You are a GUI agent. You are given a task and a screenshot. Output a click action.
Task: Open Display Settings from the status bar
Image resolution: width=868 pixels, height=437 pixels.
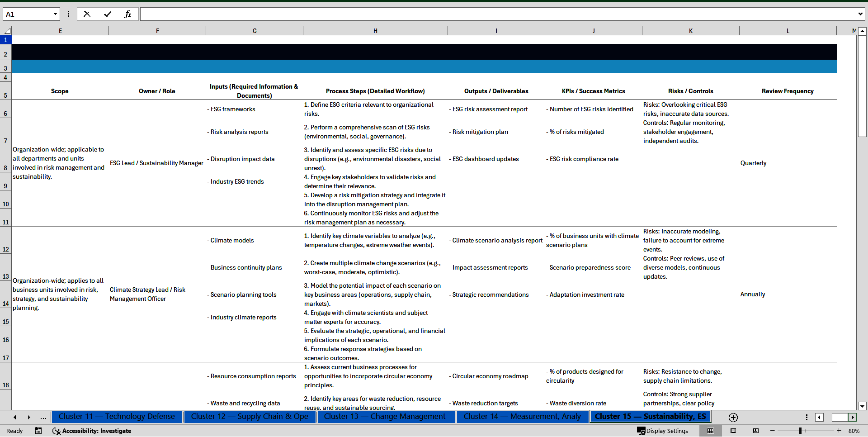[x=662, y=431]
